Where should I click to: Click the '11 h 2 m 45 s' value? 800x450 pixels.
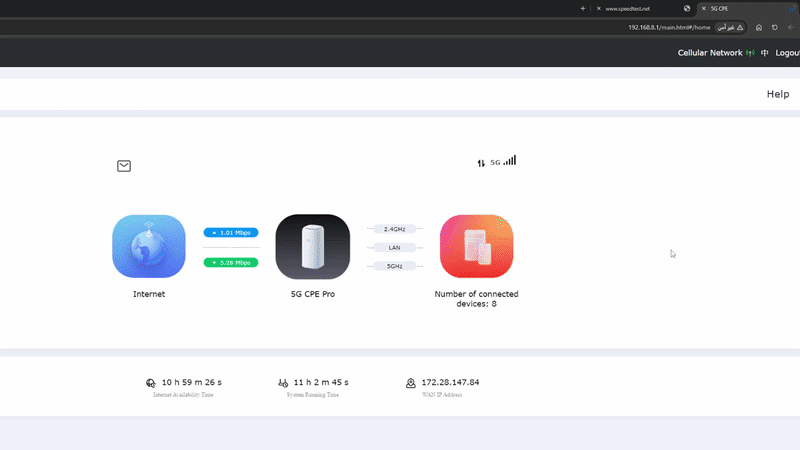click(x=321, y=382)
